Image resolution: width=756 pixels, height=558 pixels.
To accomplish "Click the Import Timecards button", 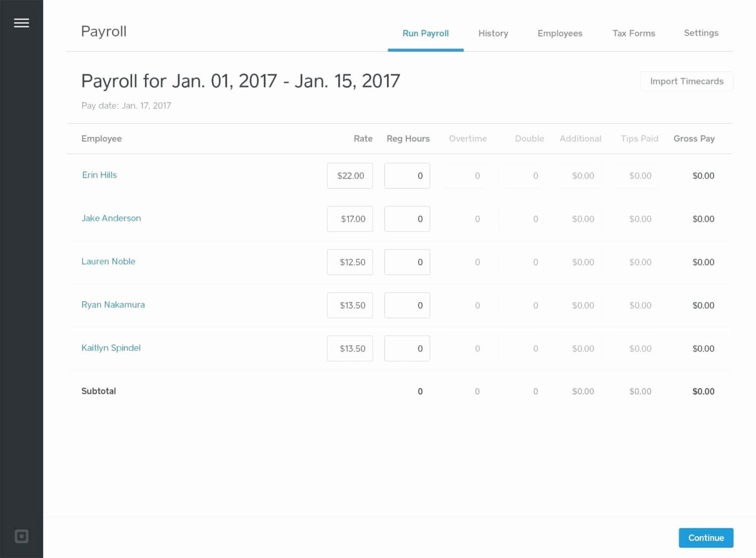I will click(686, 81).
